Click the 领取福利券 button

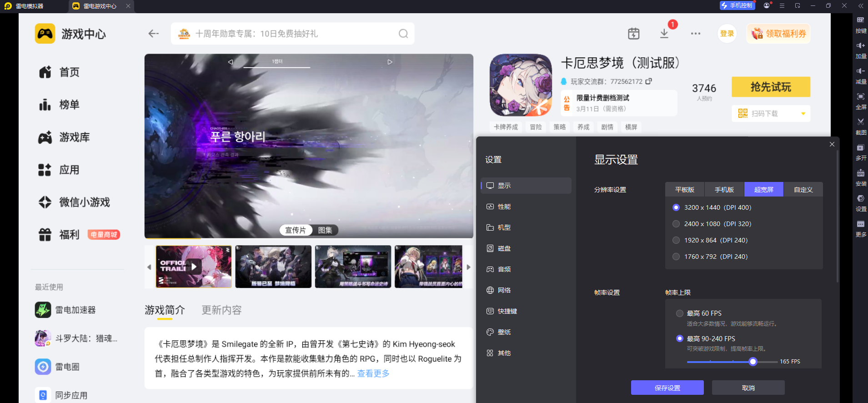tap(778, 34)
